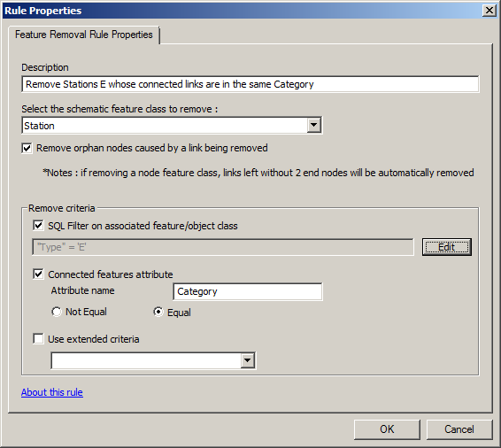Select the Equal radio button
Viewport: 501px width, 448px height.
click(158, 312)
